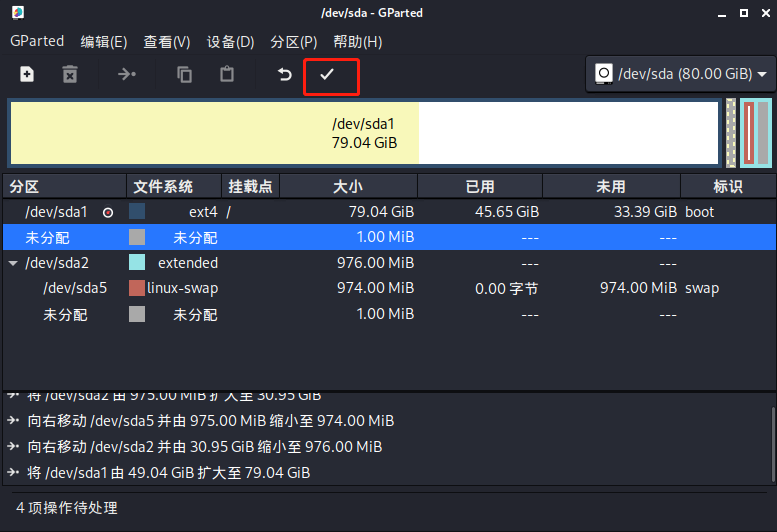777x532 pixels.
Task: Click the boot flag cell
Action: pyautogui.click(x=699, y=212)
